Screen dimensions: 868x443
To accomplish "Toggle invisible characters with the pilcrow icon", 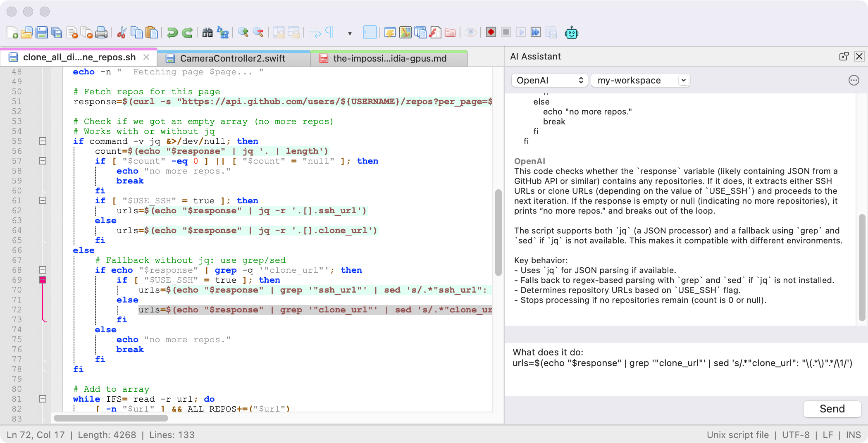I will coord(329,32).
